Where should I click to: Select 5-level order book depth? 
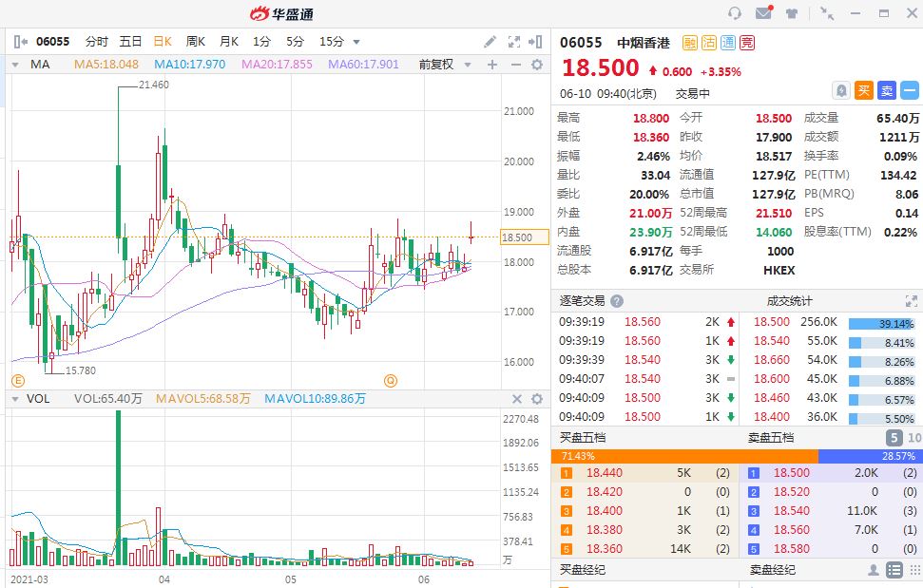(894, 438)
